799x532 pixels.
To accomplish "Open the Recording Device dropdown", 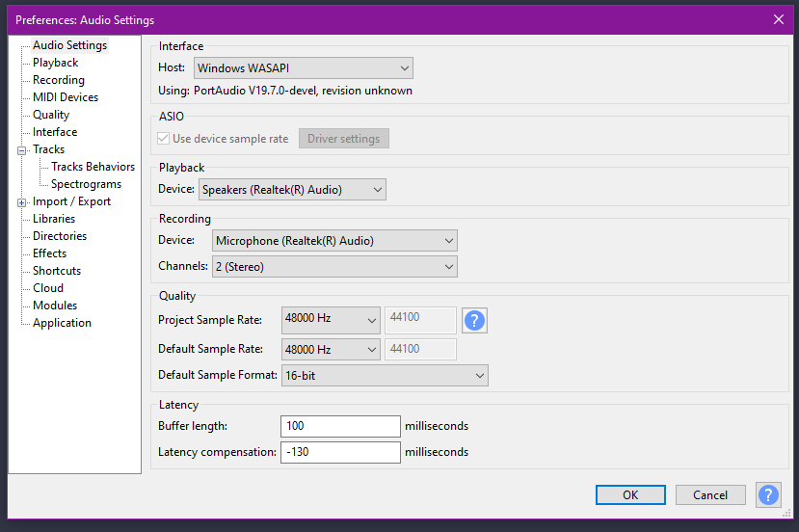I will 334,241.
